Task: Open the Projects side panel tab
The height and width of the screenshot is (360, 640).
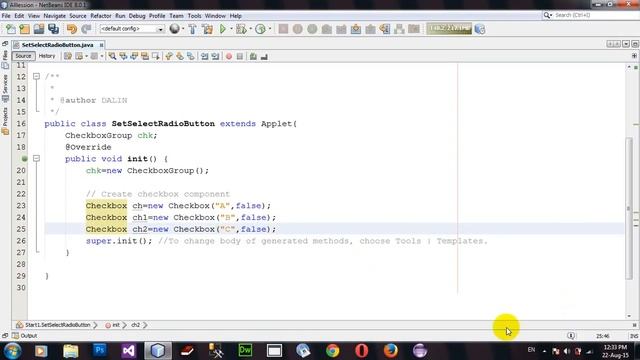Action: pyautogui.click(x=5, y=121)
